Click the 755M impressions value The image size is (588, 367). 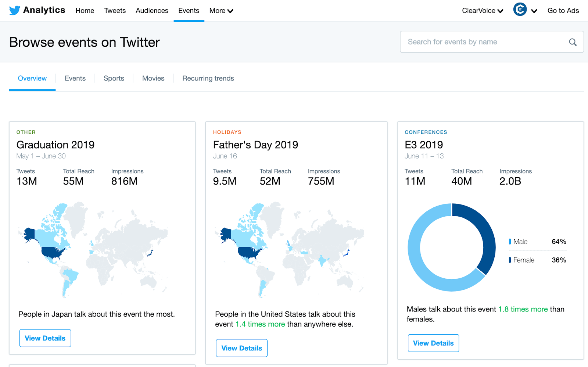[x=321, y=181]
